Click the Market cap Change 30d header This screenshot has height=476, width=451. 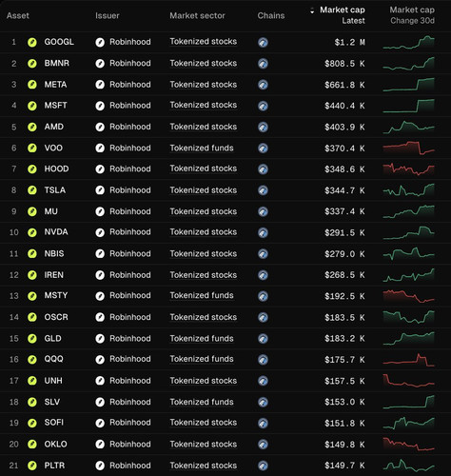(412, 15)
